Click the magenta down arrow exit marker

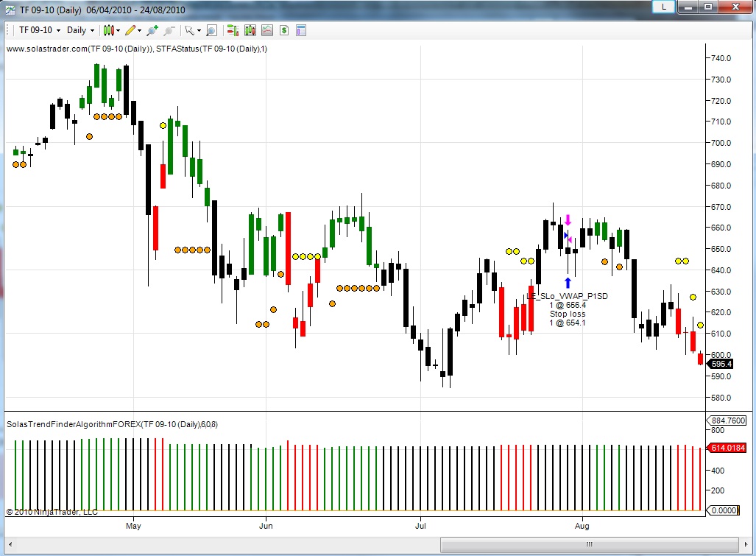pyautogui.click(x=568, y=220)
